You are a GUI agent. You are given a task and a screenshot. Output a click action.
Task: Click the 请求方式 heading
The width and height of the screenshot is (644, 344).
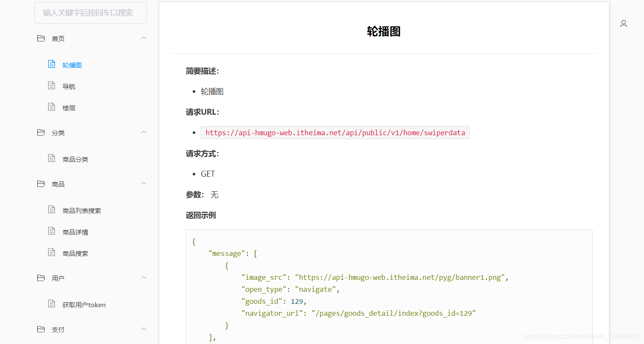[x=203, y=154]
